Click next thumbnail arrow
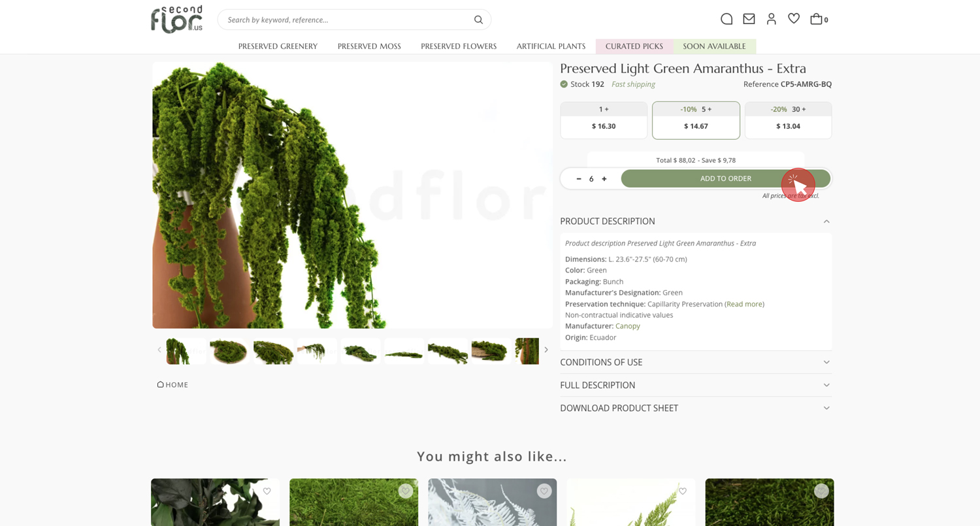 [546, 350]
